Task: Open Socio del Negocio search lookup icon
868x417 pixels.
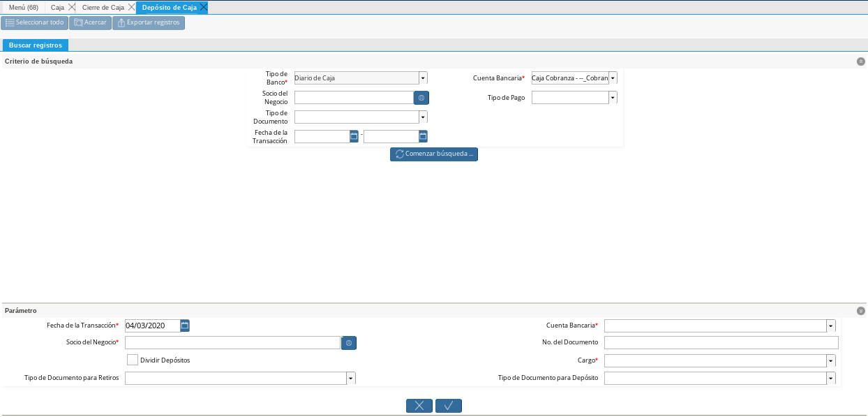Action: pyautogui.click(x=421, y=98)
